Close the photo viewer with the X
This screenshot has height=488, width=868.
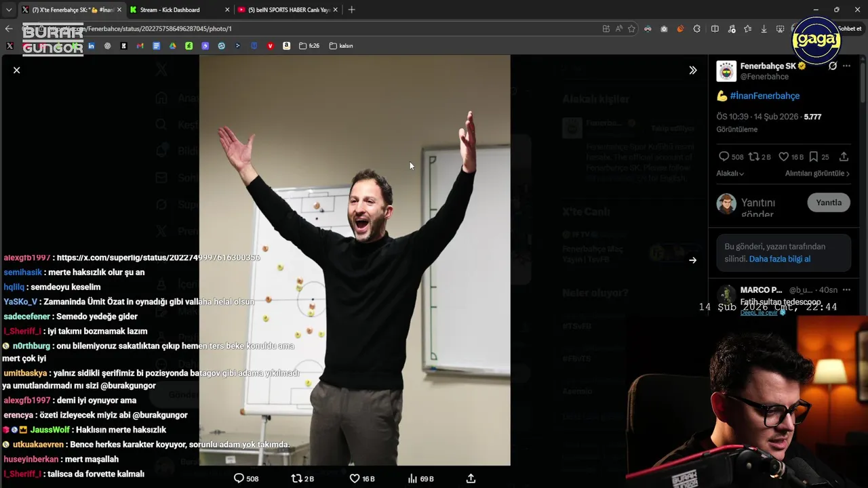[17, 70]
